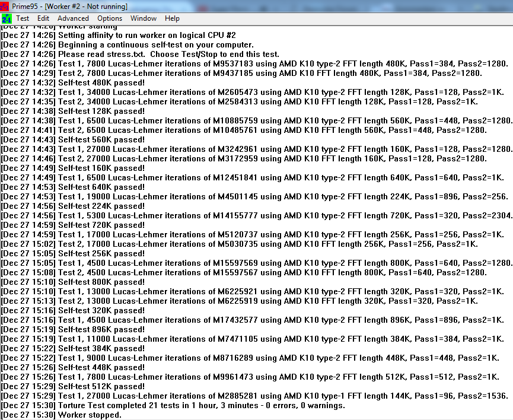
Task: Open the Advanced menu
Action: [x=74, y=18]
